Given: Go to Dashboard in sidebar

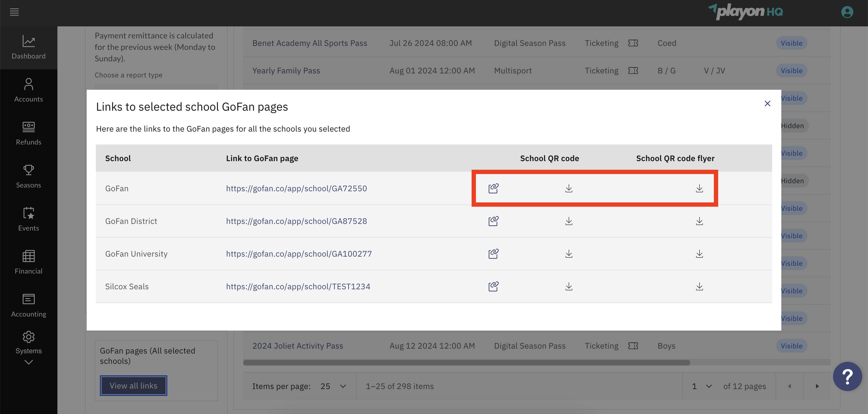Looking at the screenshot, I should 29,48.
